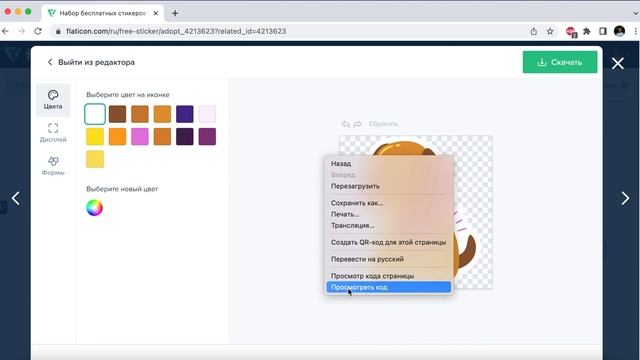Image resolution: width=640 pixels, height=360 pixels.
Task: Choose Сохранить как… in context menu
Action: [389, 203]
